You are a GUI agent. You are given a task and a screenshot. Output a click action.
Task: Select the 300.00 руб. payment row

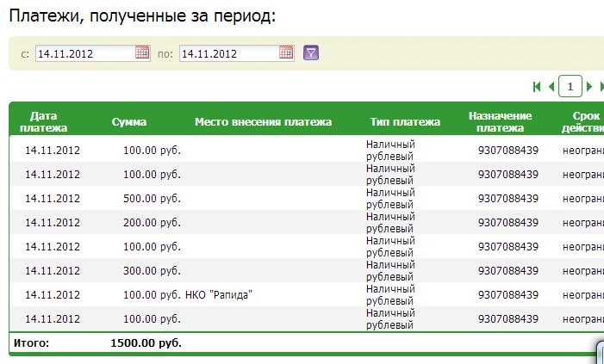[307, 270]
